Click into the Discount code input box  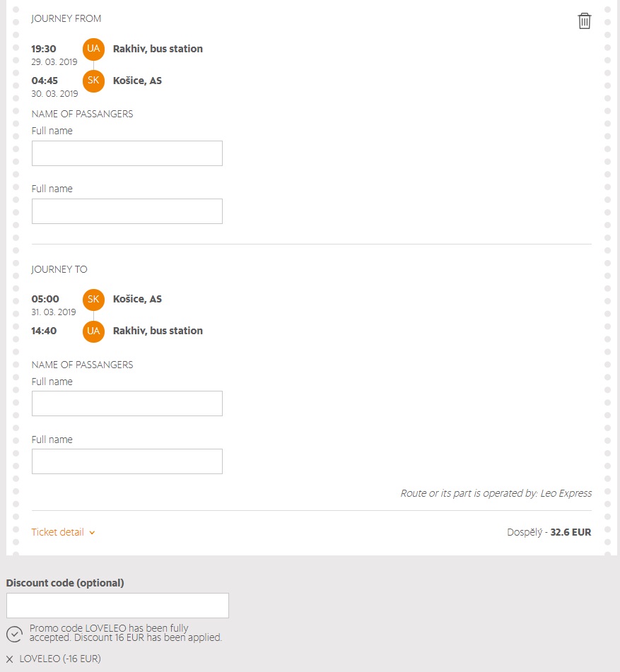point(117,606)
